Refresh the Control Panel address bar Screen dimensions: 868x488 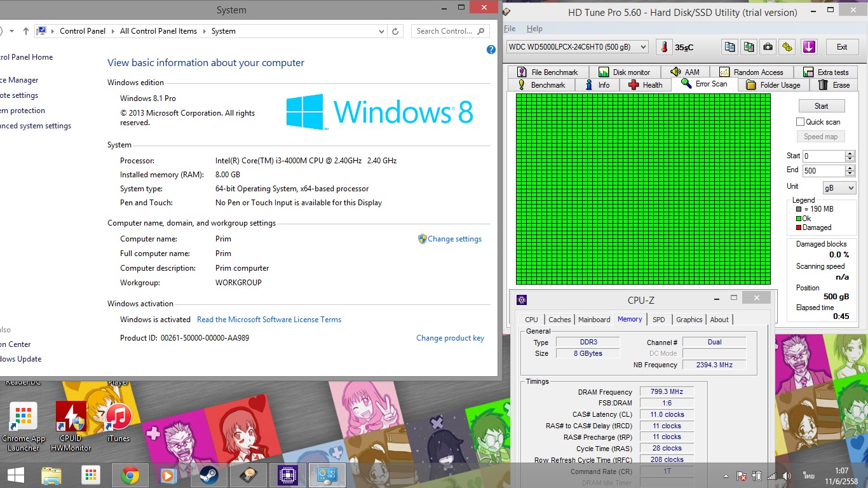[395, 31]
